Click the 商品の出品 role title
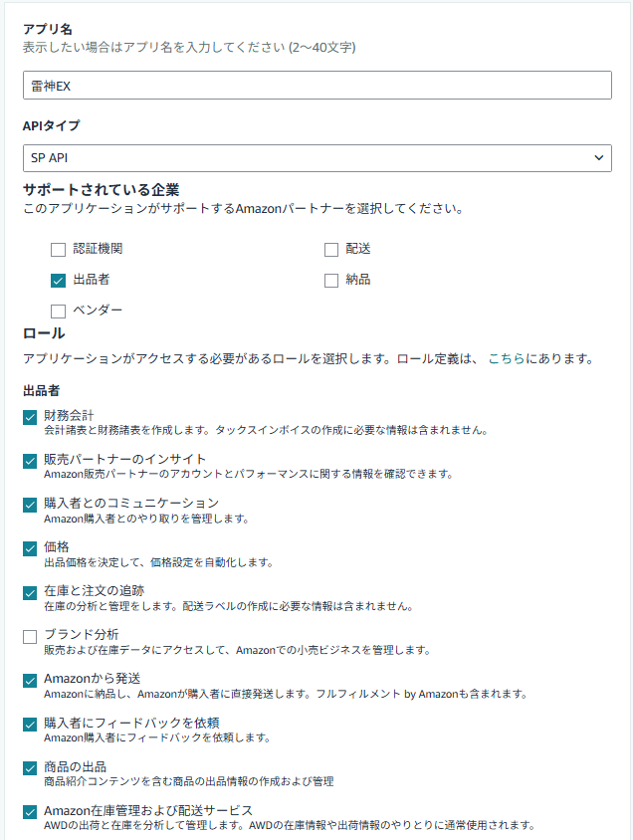633x840 pixels. (x=75, y=766)
